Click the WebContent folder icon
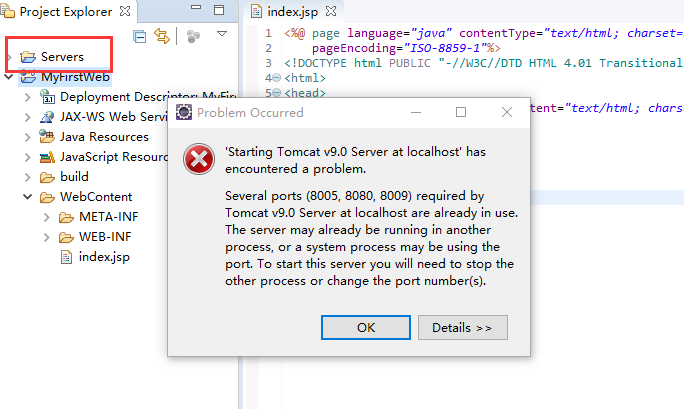 click(x=47, y=197)
